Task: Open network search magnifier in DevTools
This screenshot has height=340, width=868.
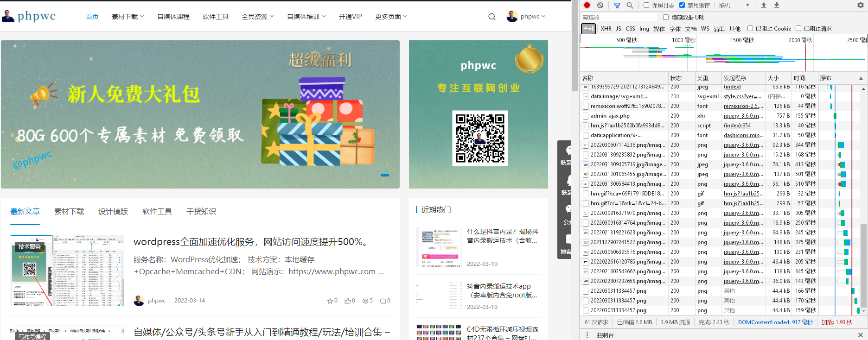Action: pos(630,5)
